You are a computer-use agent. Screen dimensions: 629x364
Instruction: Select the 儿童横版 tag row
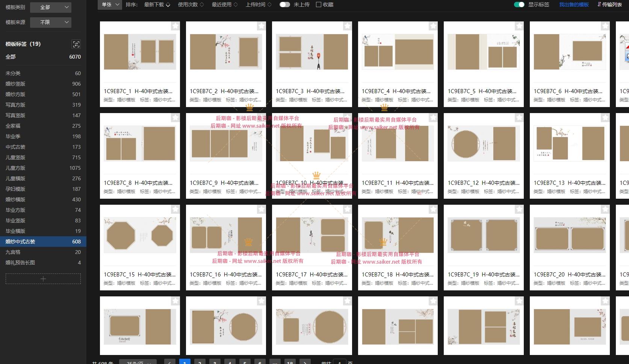point(43,178)
